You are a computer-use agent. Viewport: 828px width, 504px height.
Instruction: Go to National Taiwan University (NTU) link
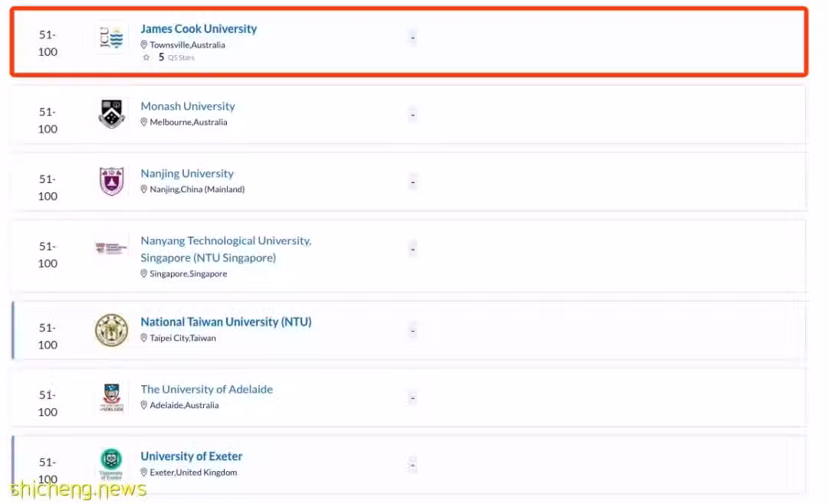(226, 322)
